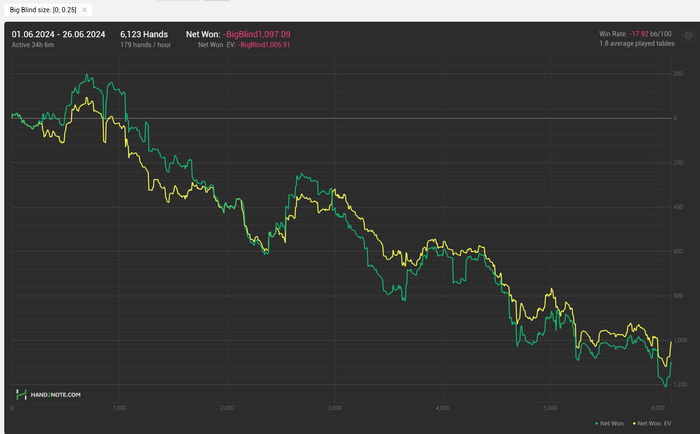Click the 1,200 y-axis label
The image size is (700, 434).
(680, 384)
